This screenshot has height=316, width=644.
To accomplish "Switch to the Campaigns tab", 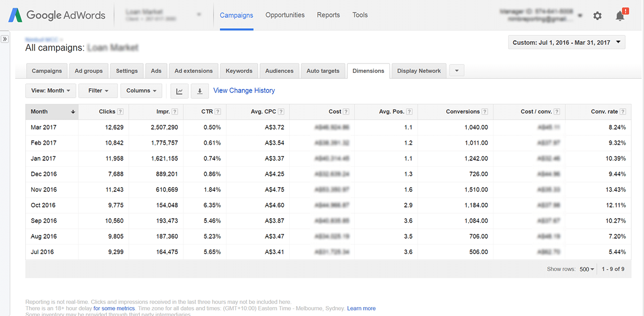I will click(47, 71).
